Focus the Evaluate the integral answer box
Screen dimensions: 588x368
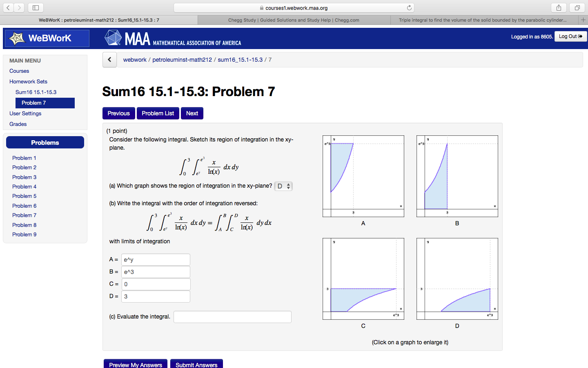[x=232, y=317]
